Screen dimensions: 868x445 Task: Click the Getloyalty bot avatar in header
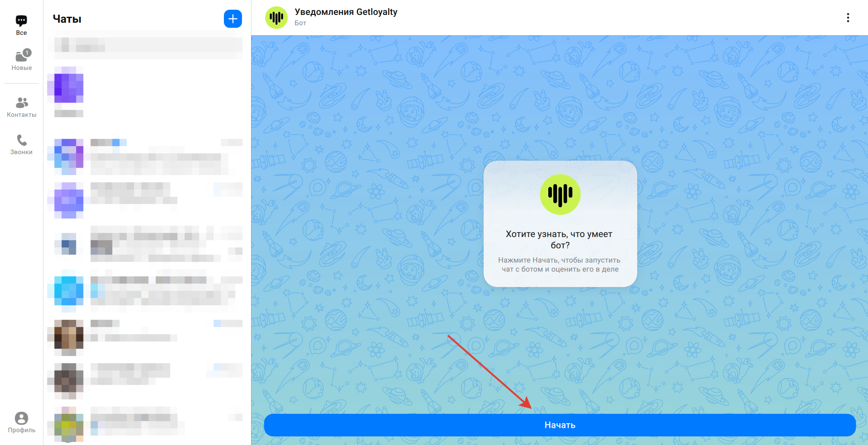pyautogui.click(x=276, y=18)
